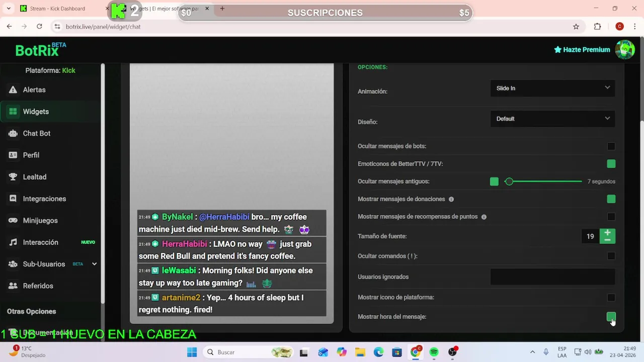Click the Usuarios ignorados input field
This screenshot has height=362, width=644.
coord(552,277)
